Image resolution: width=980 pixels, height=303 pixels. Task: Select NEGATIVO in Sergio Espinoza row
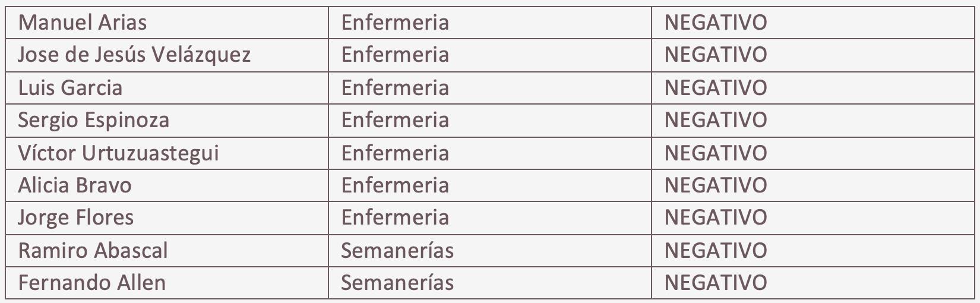[x=716, y=120]
